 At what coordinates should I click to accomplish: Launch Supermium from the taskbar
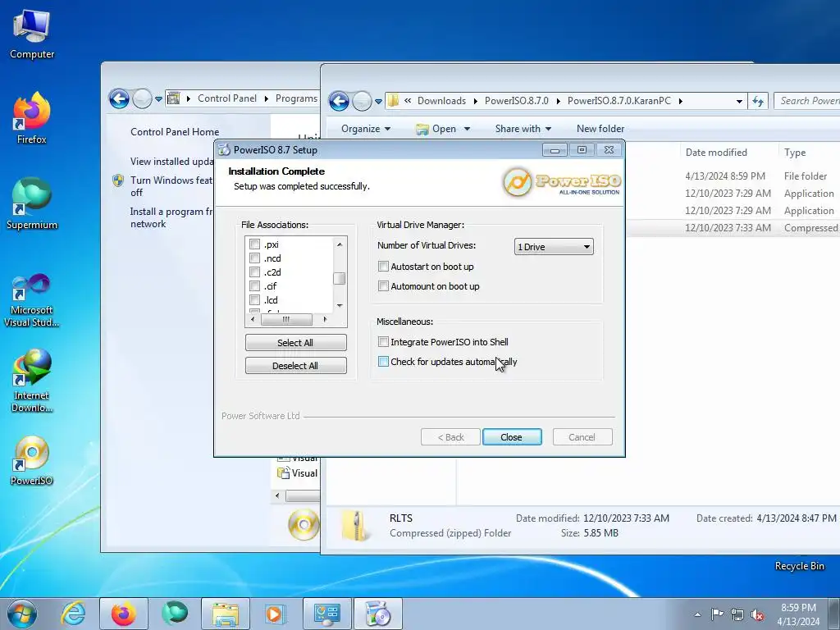176,614
